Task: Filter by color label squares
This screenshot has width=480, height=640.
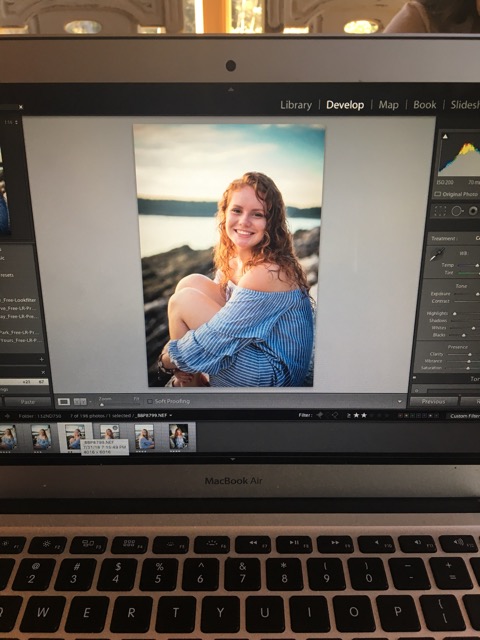Action: [x=418, y=416]
